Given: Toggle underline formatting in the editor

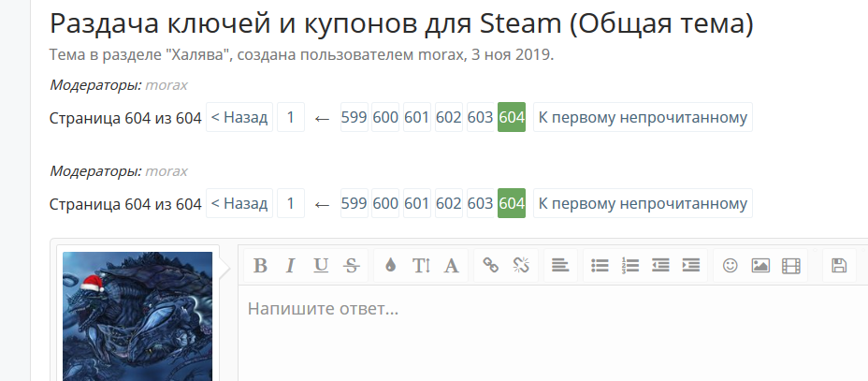Looking at the screenshot, I should click(x=321, y=266).
